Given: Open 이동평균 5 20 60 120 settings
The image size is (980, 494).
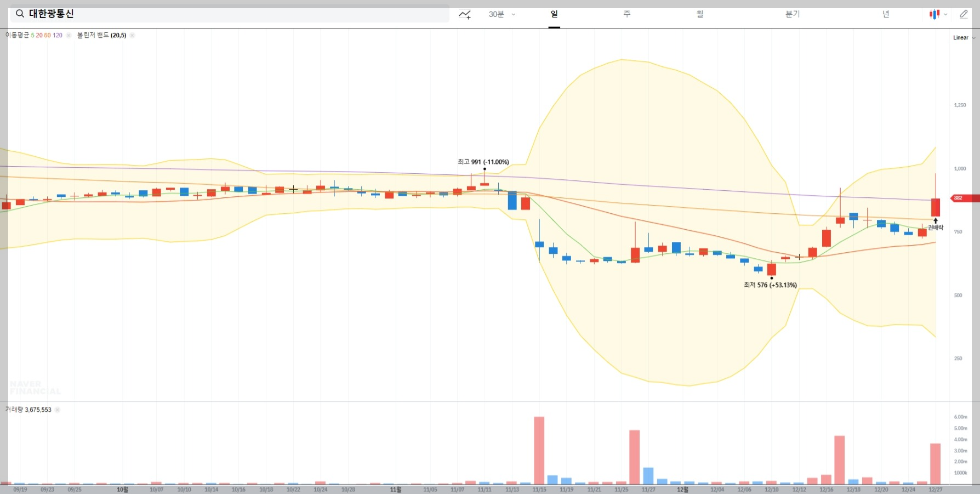Looking at the screenshot, I should pos(34,35).
